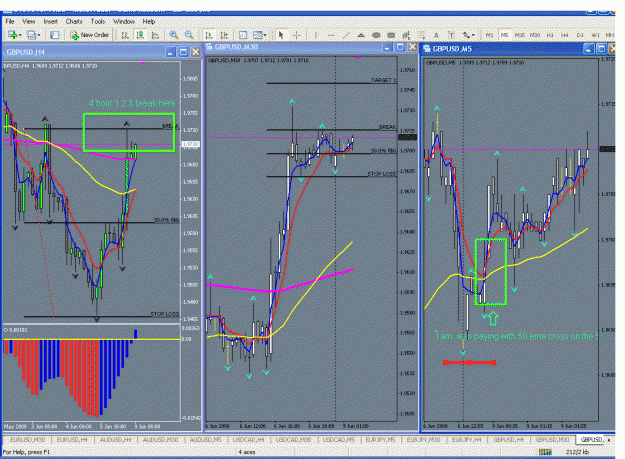The width and height of the screenshot is (625, 459).
Task: Switch to the EURJPY,M5 chart tab
Action: point(380,439)
